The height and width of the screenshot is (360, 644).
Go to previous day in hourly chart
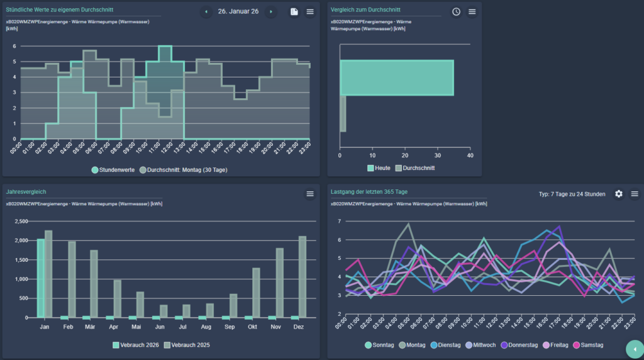point(207,12)
